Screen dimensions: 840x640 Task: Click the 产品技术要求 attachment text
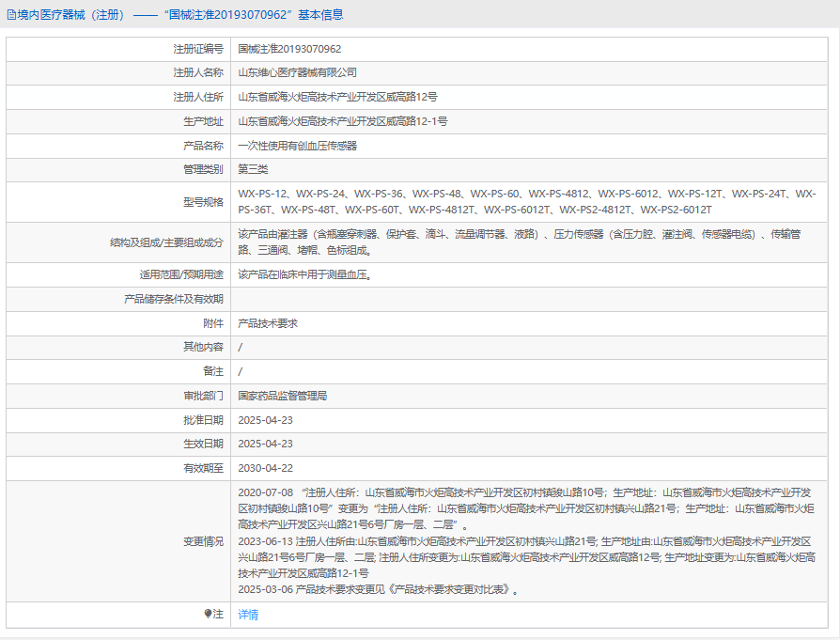(268, 322)
